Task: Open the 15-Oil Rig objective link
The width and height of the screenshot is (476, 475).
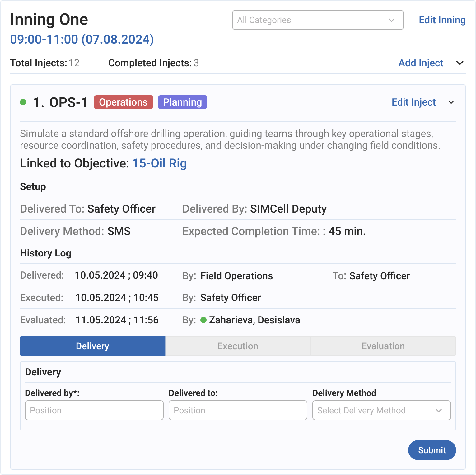Action: (160, 163)
